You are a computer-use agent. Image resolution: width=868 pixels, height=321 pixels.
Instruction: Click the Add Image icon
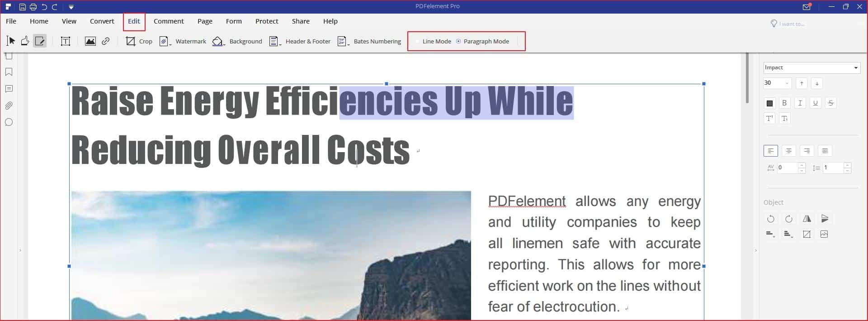[90, 41]
